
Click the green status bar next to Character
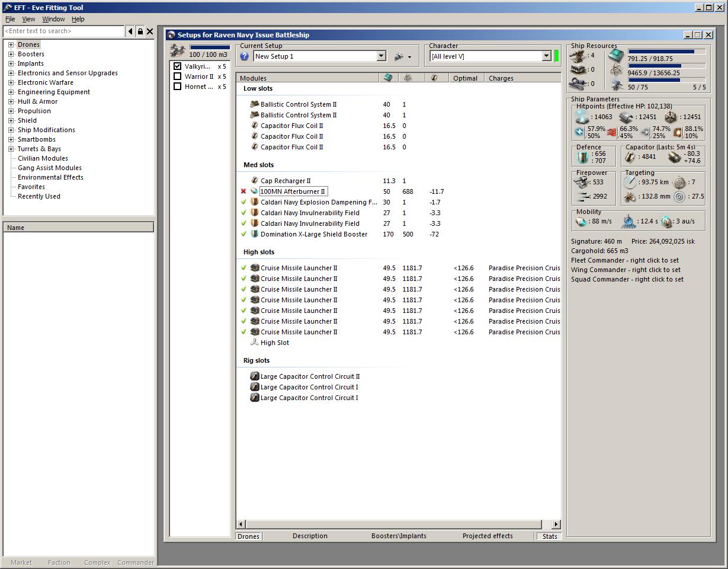(557, 56)
